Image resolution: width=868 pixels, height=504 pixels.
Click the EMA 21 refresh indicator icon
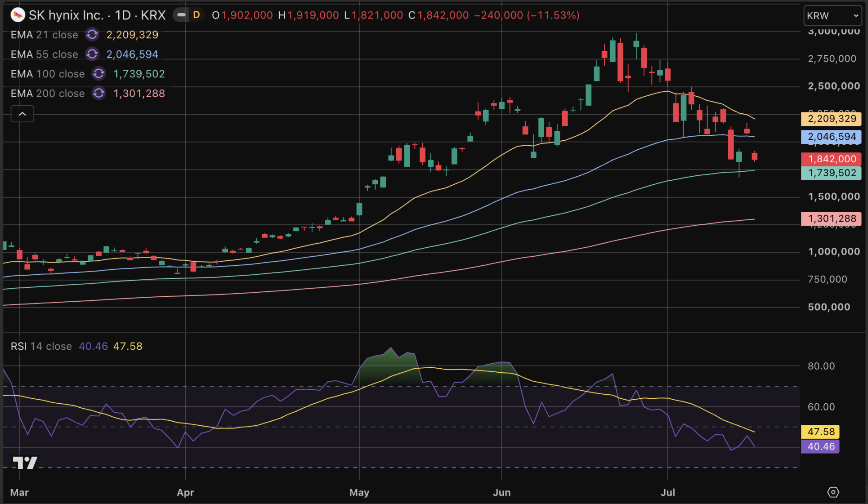(92, 35)
